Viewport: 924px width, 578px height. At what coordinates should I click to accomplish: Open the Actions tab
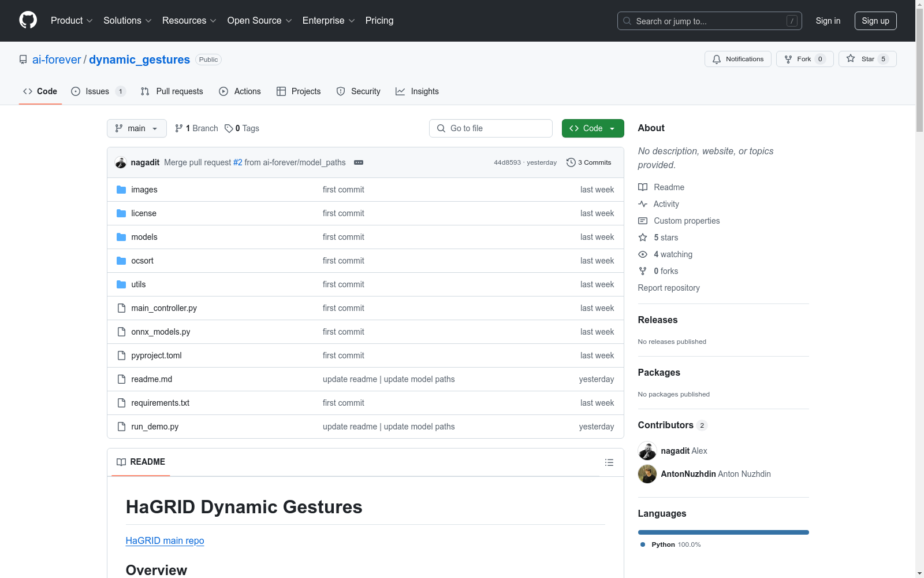[x=240, y=91]
